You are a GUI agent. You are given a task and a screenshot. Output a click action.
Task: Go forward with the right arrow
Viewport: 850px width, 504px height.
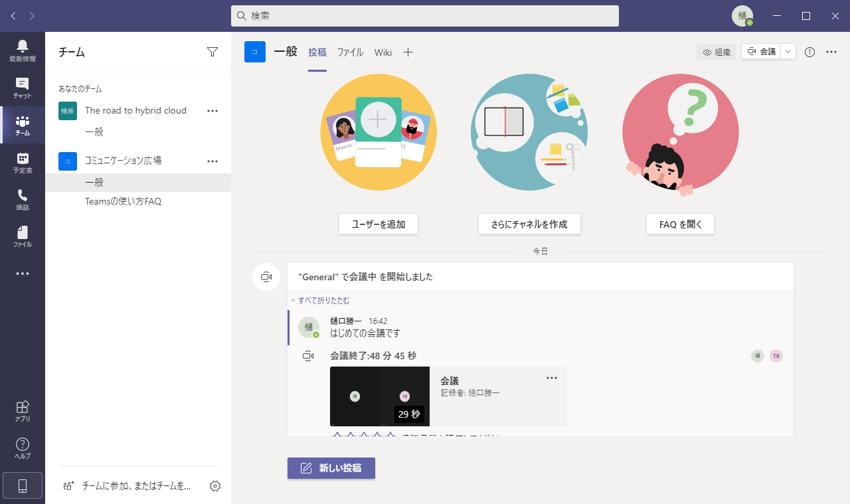(32, 15)
